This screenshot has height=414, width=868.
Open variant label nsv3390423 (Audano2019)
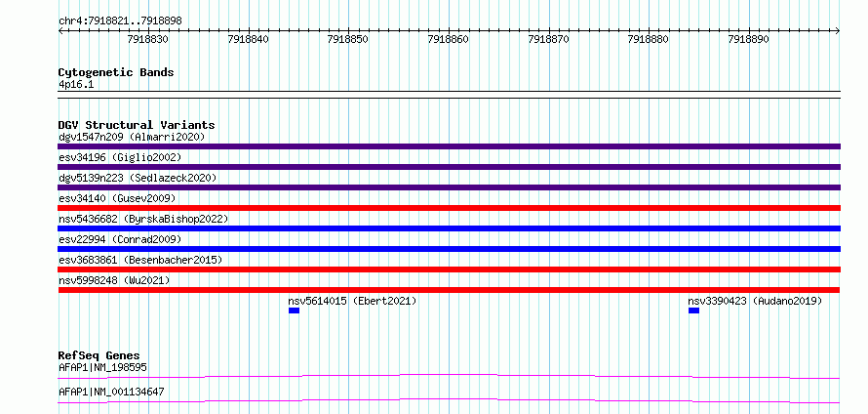(x=755, y=302)
